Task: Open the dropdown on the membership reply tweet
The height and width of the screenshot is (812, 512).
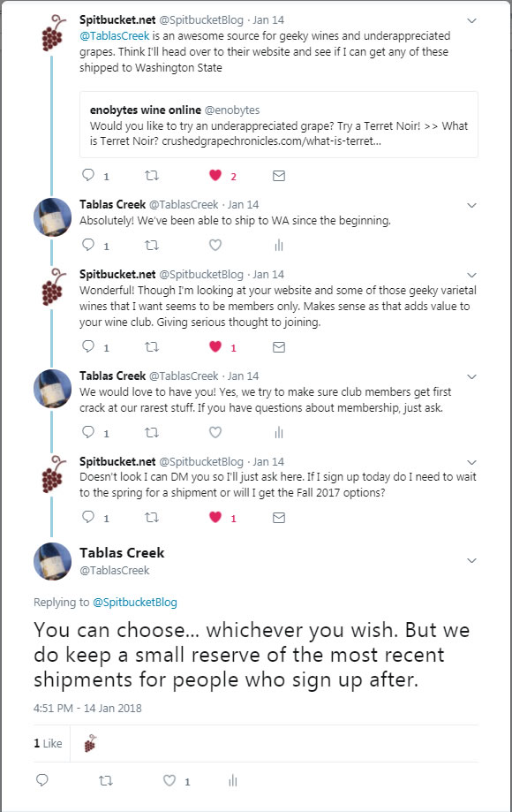Action: pyautogui.click(x=471, y=376)
